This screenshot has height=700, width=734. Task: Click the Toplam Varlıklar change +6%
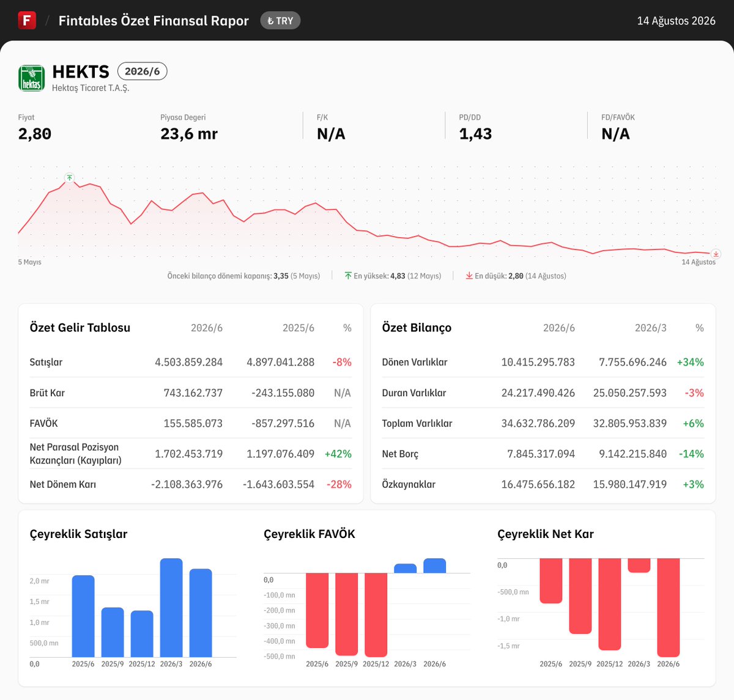click(694, 423)
